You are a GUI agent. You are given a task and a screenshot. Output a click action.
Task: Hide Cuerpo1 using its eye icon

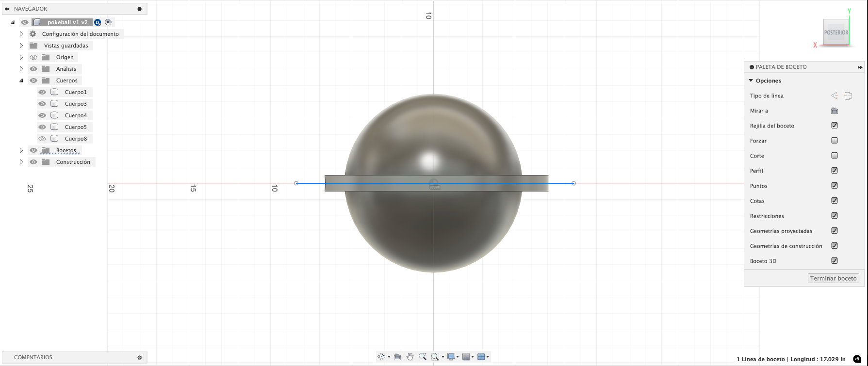click(42, 92)
